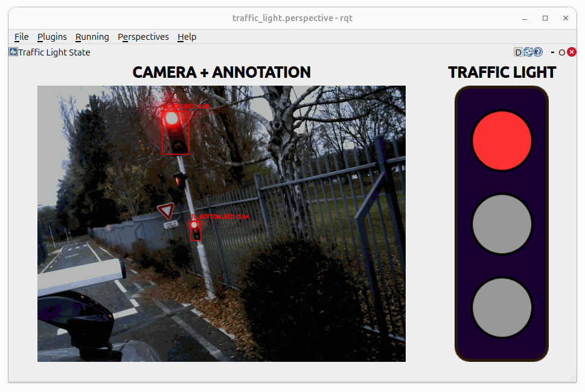
Task: Maximize the rqt window
Action: (x=545, y=18)
